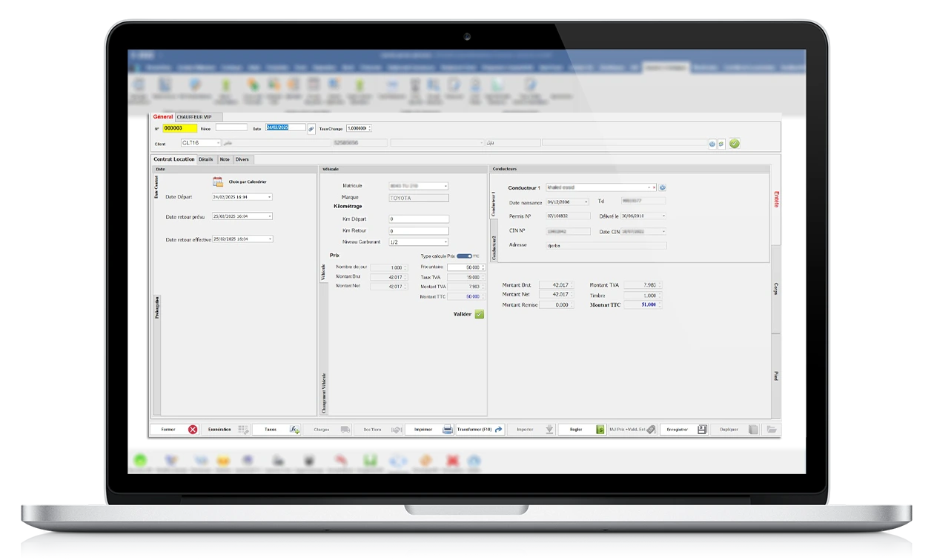Switch to the Général tab
The height and width of the screenshot is (560, 934).
coord(162,117)
